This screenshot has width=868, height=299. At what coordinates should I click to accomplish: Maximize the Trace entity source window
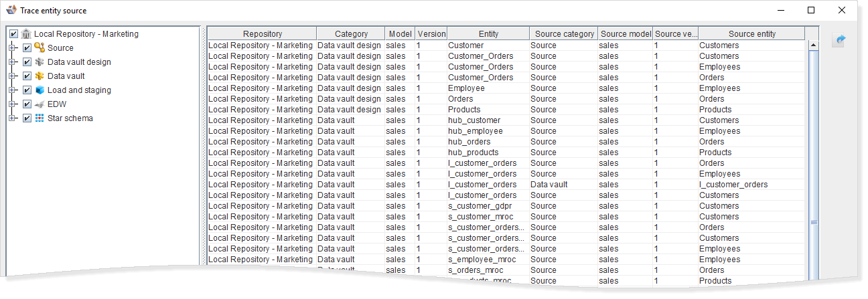click(811, 10)
